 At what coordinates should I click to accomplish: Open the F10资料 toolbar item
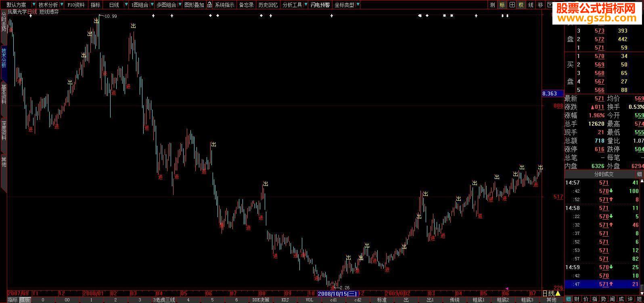coord(76,5)
